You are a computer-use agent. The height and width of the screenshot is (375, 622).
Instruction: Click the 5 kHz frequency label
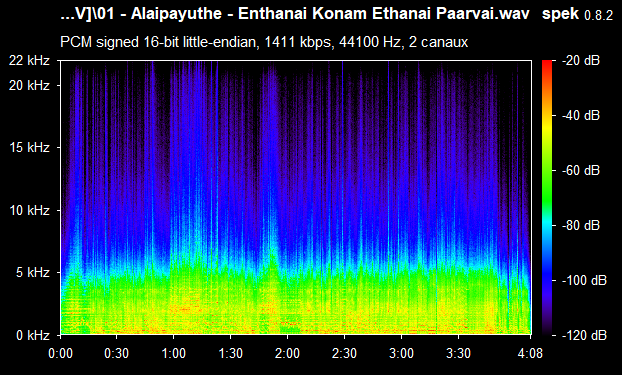click(33, 273)
